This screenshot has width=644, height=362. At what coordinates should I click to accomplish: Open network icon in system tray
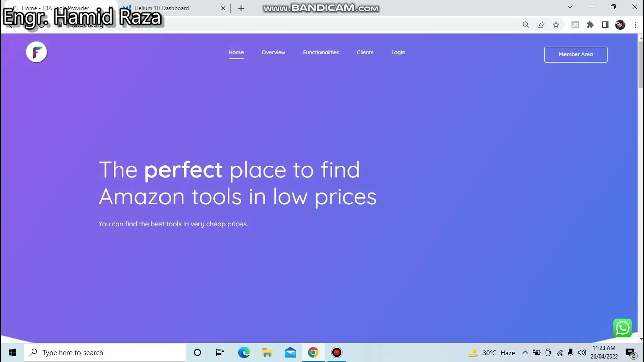point(559,353)
